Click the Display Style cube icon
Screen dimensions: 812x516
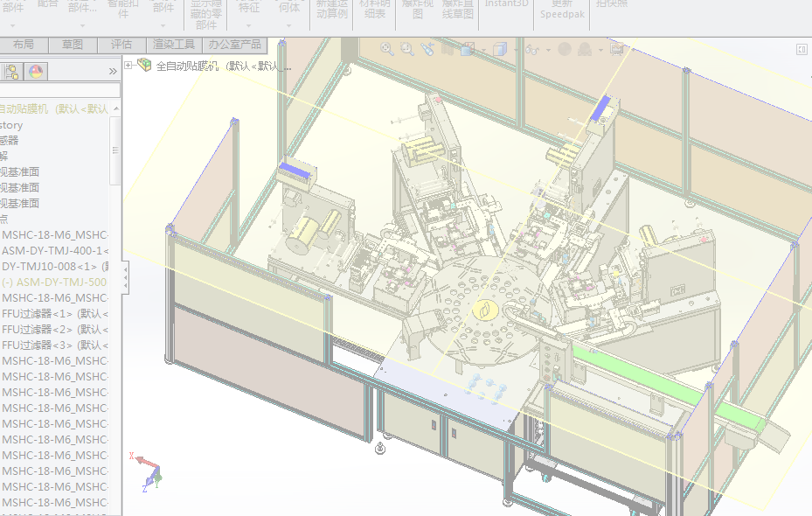click(x=500, y=49)
